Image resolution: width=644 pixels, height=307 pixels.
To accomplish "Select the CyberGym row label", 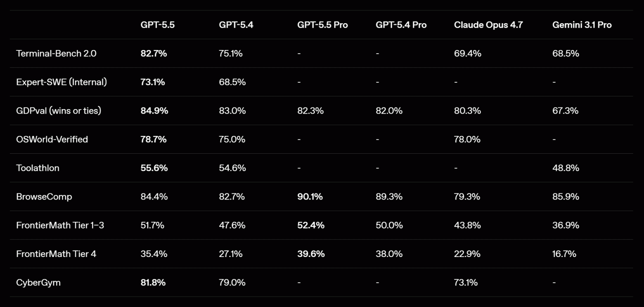I will (x=38, y=283).
